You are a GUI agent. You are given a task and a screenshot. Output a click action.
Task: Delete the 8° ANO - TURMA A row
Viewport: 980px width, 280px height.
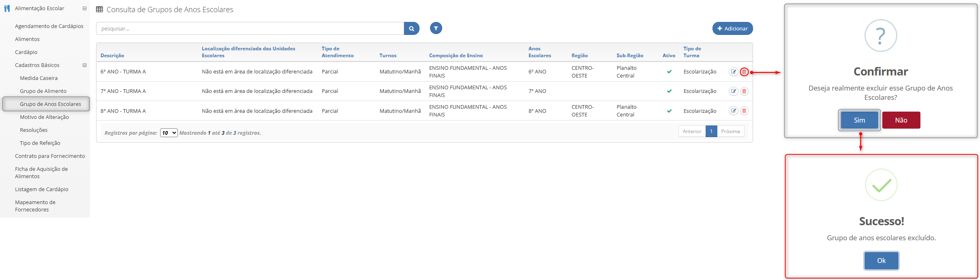click(744, 111)
